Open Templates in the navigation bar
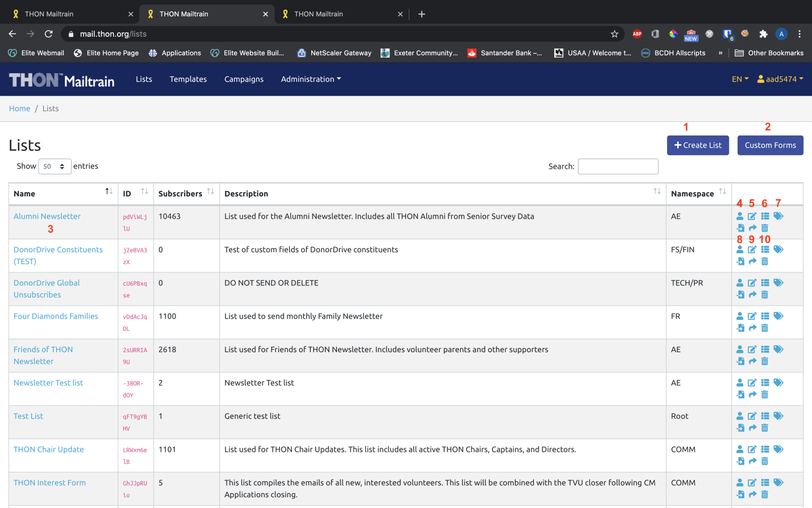The image size is (812, 508). click(x=188, y=79)
